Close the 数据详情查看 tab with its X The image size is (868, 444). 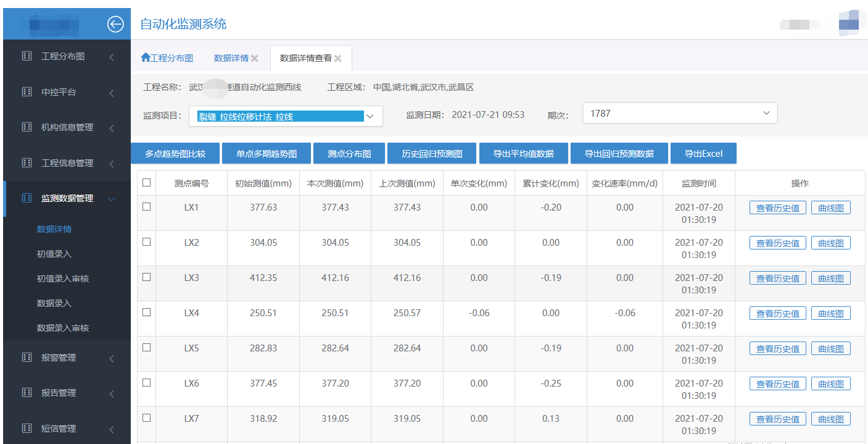pyautogui.click(x=337, y=58)
